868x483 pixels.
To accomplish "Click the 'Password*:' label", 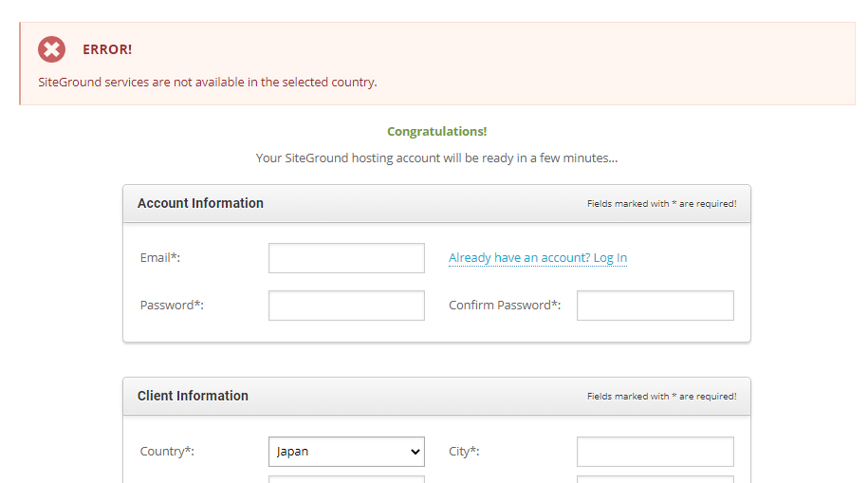I will tap(172, 306).
